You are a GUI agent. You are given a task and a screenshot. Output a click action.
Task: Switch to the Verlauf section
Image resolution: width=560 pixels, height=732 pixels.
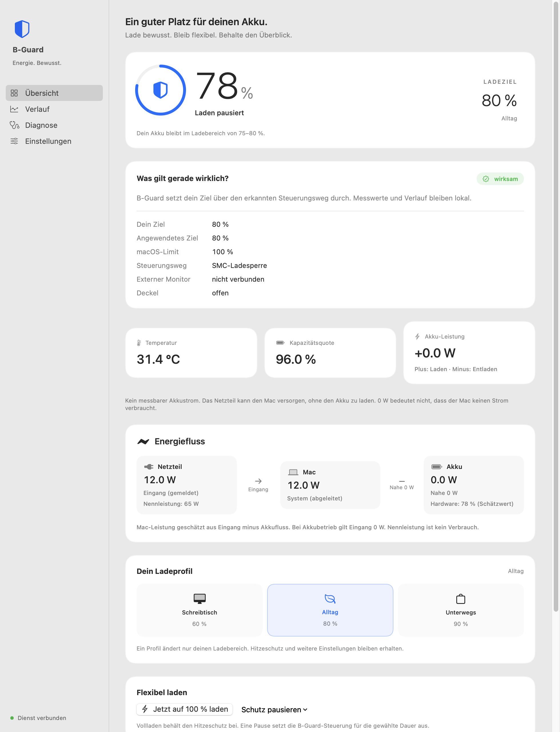click(x=54, y=109)
